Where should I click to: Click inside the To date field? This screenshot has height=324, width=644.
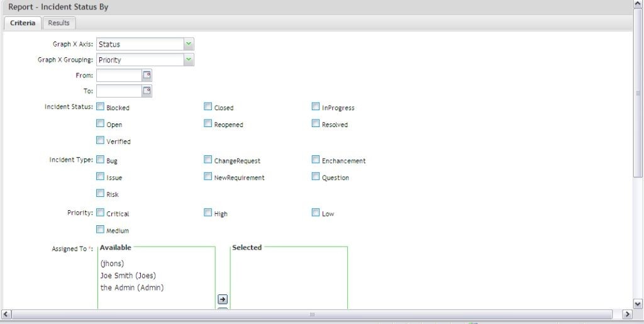point(119,91)
